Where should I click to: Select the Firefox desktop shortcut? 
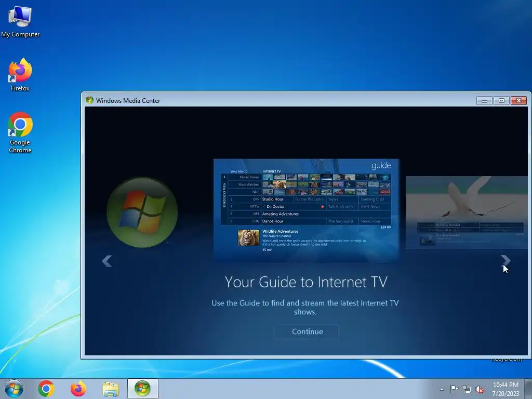pos(20,75)
